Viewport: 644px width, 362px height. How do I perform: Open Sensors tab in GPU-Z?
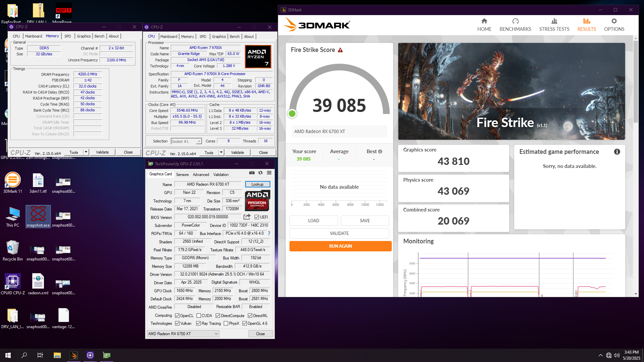(x=182, y=175)
